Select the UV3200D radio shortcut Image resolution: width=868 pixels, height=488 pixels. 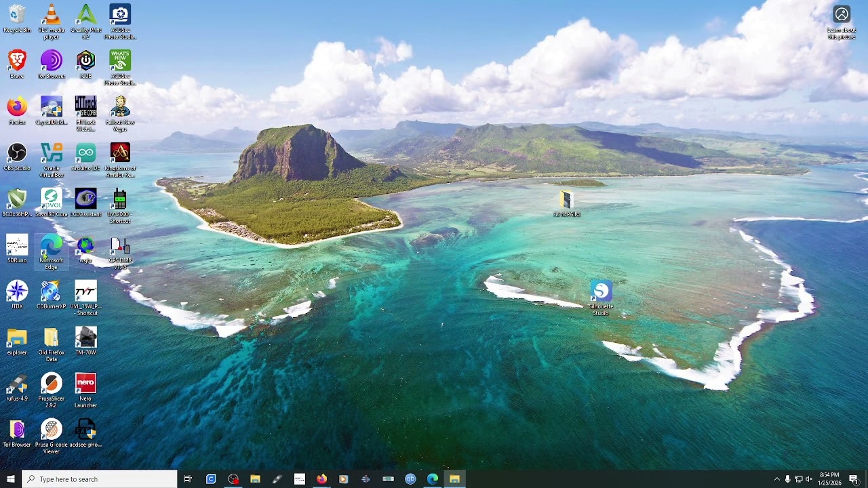coord(120,206)
